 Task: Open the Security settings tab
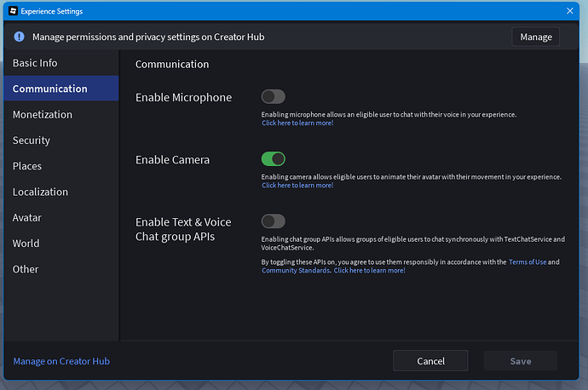pos(61,141)
